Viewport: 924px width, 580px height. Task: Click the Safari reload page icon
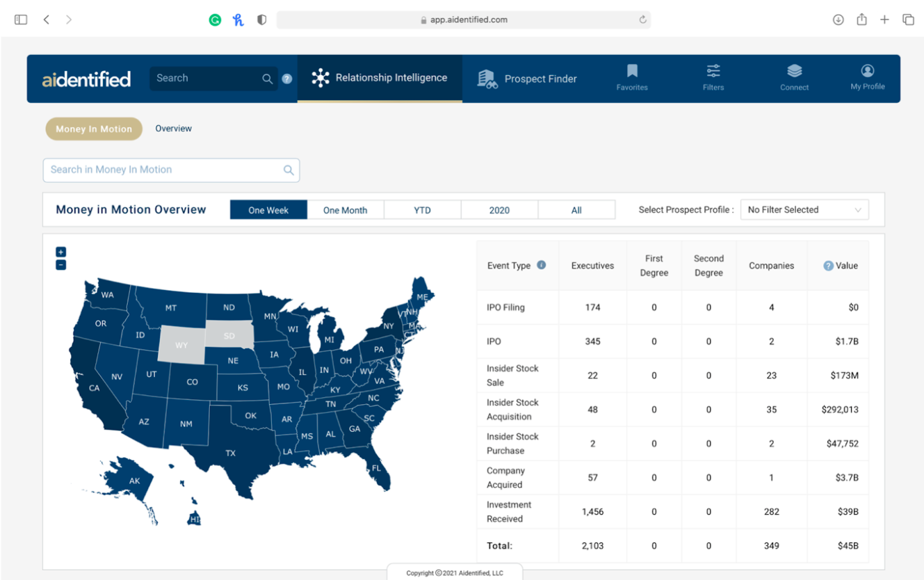(x=643, y=19)
